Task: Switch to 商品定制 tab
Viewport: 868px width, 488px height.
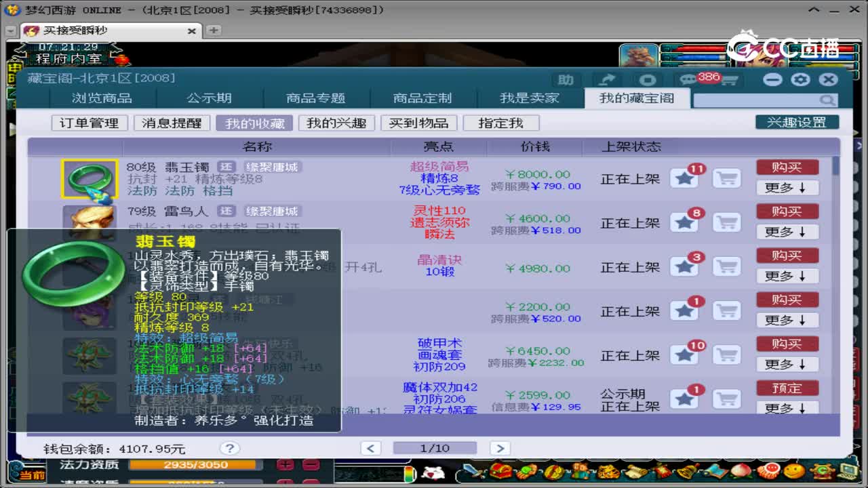Action: (422, 98)
